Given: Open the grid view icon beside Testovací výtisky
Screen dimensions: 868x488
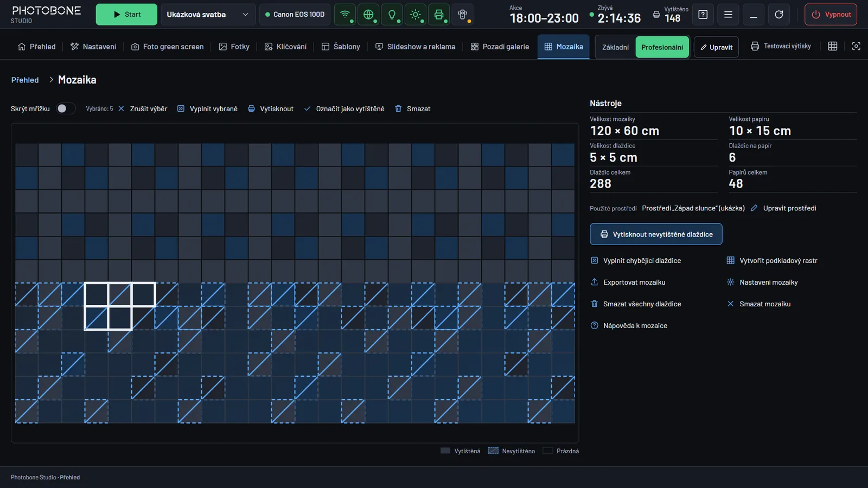Looking at the screenshot, I should coord(833,46).
